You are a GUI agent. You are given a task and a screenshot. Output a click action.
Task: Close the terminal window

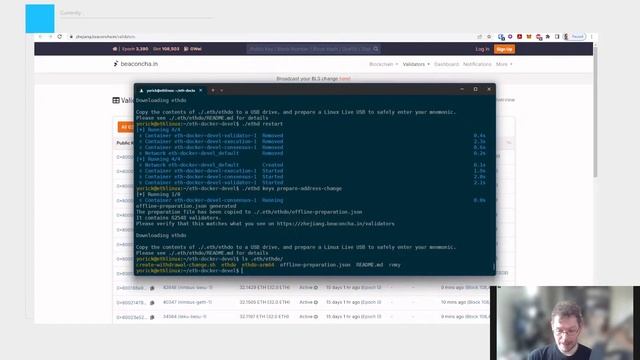(489, 89)
